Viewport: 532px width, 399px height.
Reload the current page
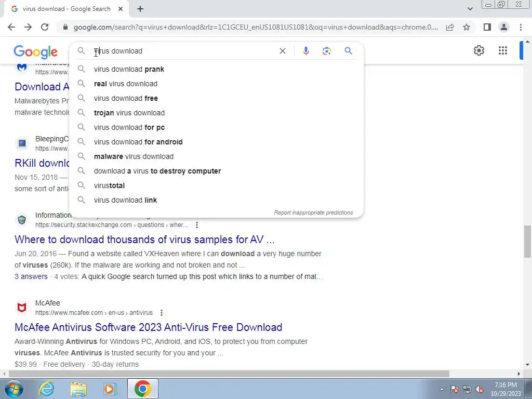[x=45, y=27]
